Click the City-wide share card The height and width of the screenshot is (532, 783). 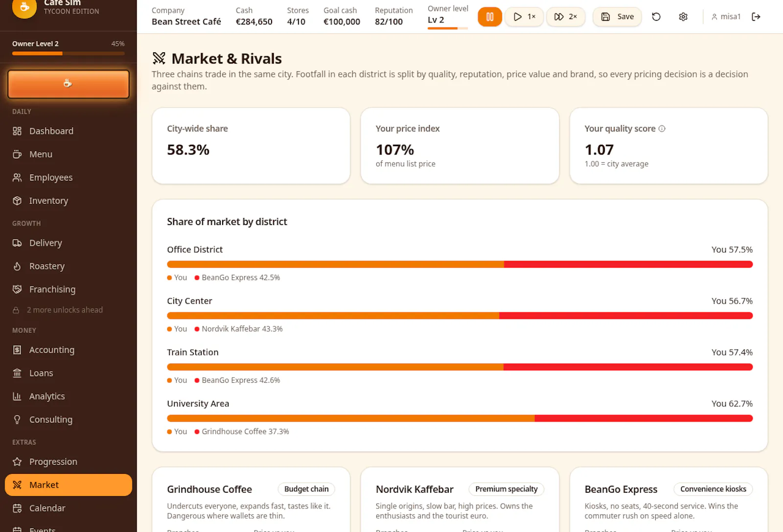click(251, 146)
